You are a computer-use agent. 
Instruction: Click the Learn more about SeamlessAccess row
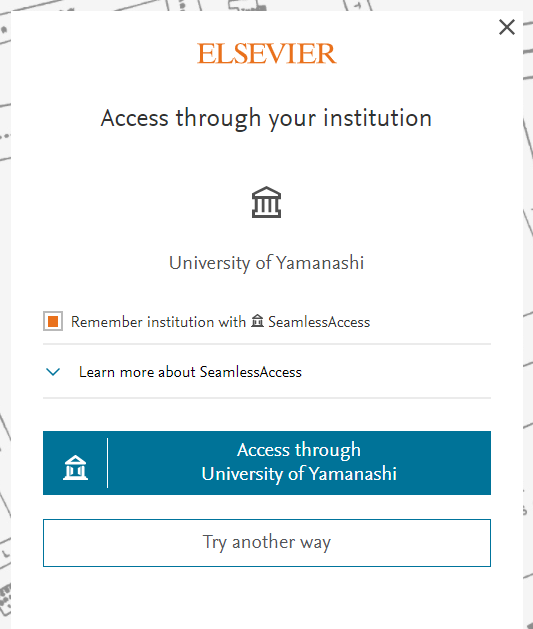267,371
